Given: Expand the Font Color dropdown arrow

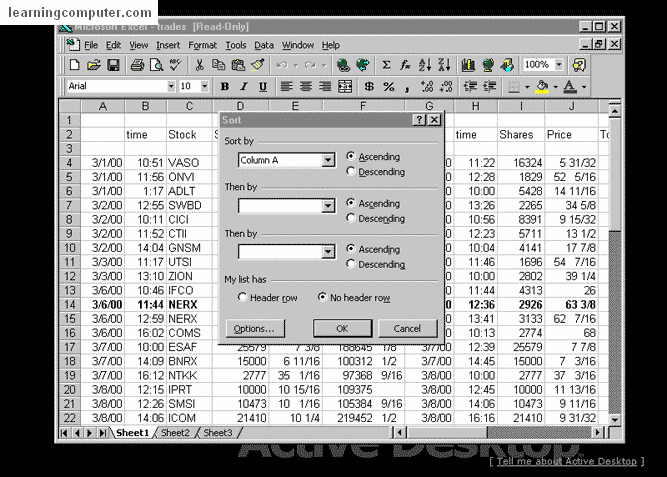Looking at the screenshot, I should coord(584,87).
